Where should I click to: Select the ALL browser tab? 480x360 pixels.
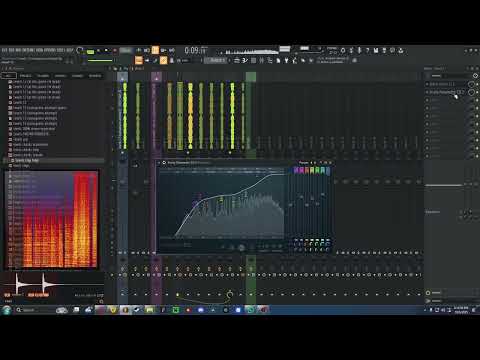(8, 76)
